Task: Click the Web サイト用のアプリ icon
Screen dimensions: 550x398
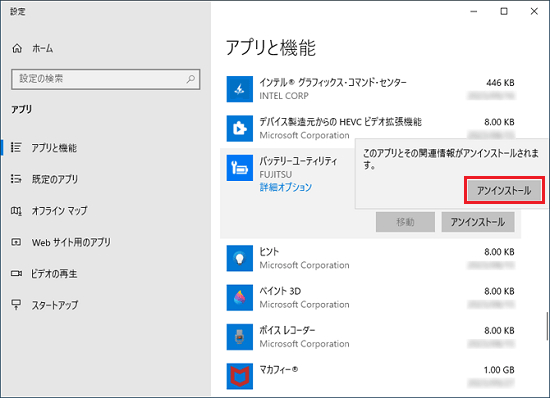Action: pyautogui.click(x=16, y=242)
